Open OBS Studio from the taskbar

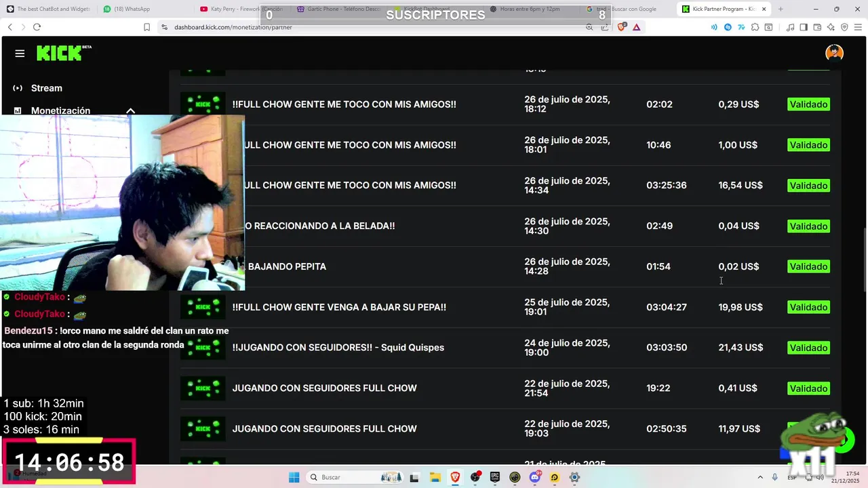click(475, 477)
